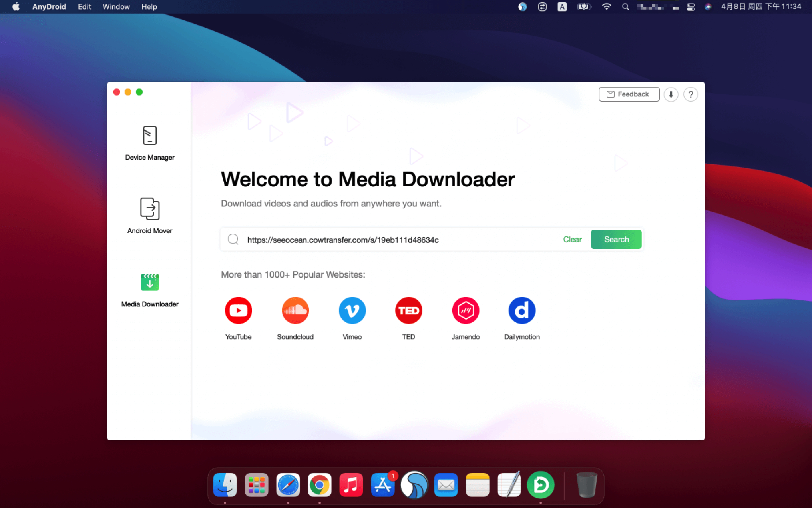The width and height of the screenshot is (812, 508).
Task: Open the Device Manager section
Action: coord(149,143)
